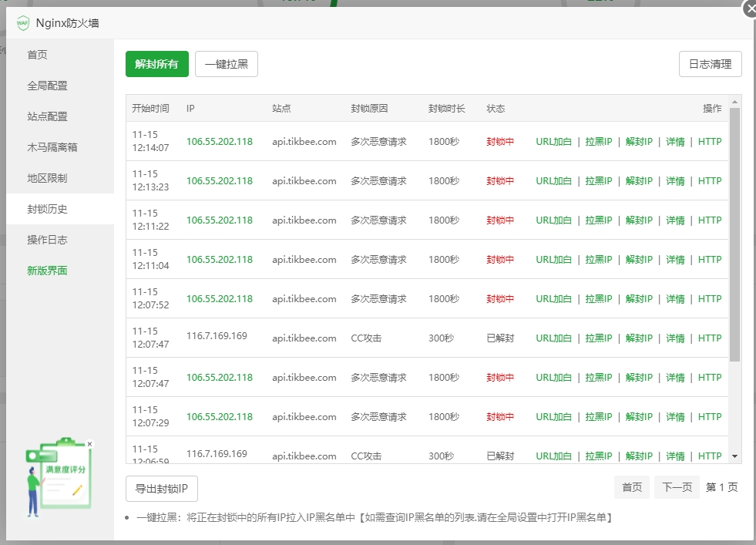
Task: Click IP 106.55.202.118 in the 12:11:04 row
Action: pos(220,260)
